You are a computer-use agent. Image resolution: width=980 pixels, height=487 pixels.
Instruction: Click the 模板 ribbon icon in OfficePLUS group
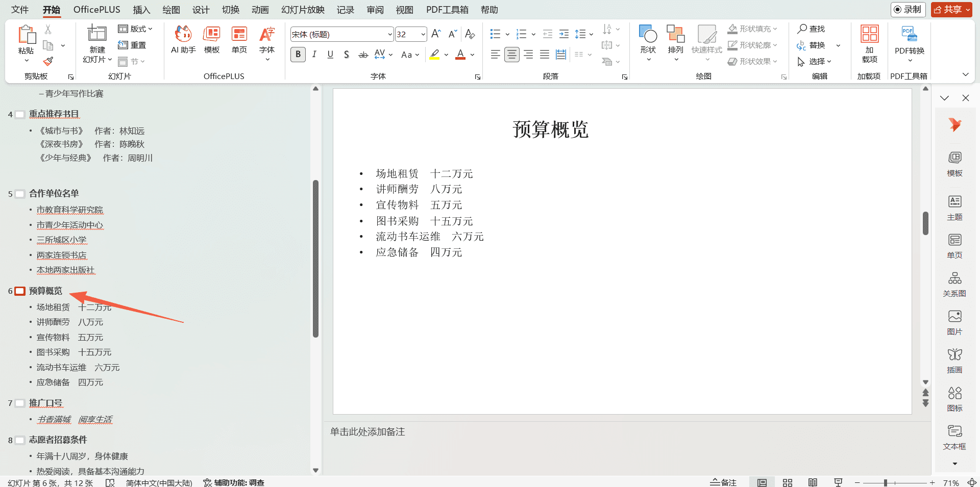(x=211, y=39)
